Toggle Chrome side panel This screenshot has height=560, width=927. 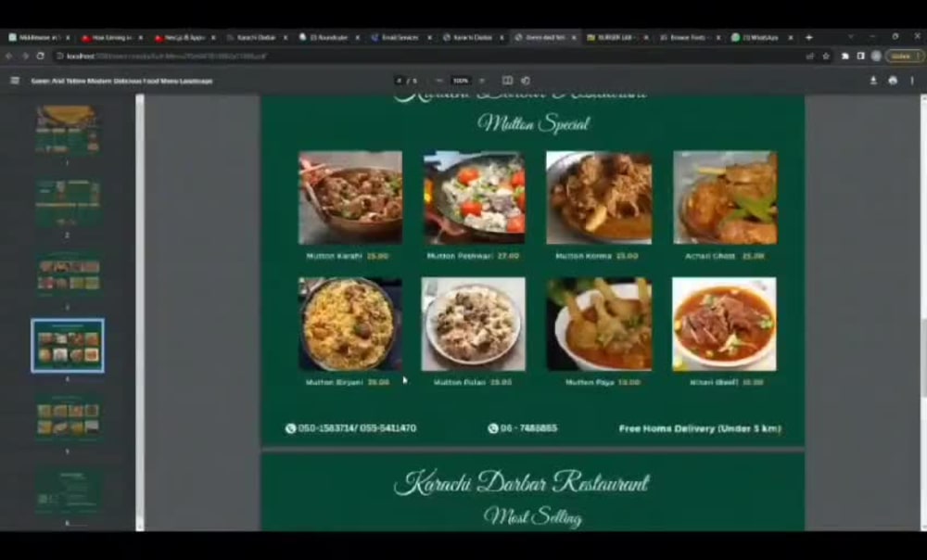click(861, 57)
